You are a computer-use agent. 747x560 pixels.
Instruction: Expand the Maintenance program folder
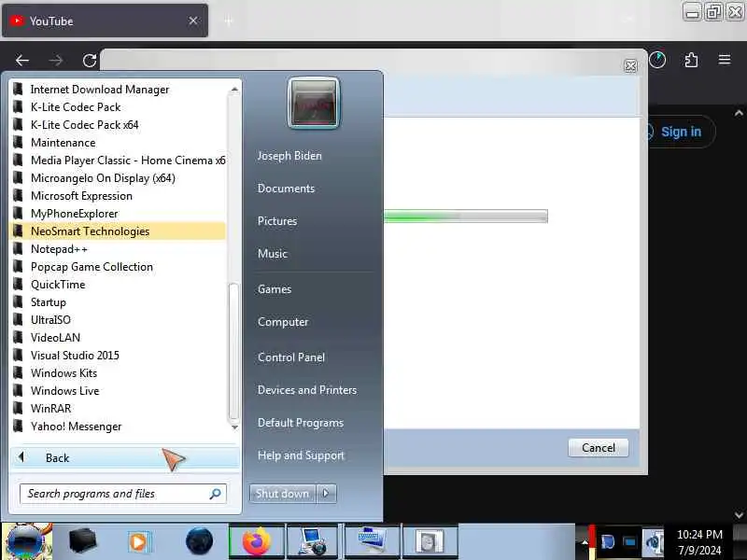118,143
